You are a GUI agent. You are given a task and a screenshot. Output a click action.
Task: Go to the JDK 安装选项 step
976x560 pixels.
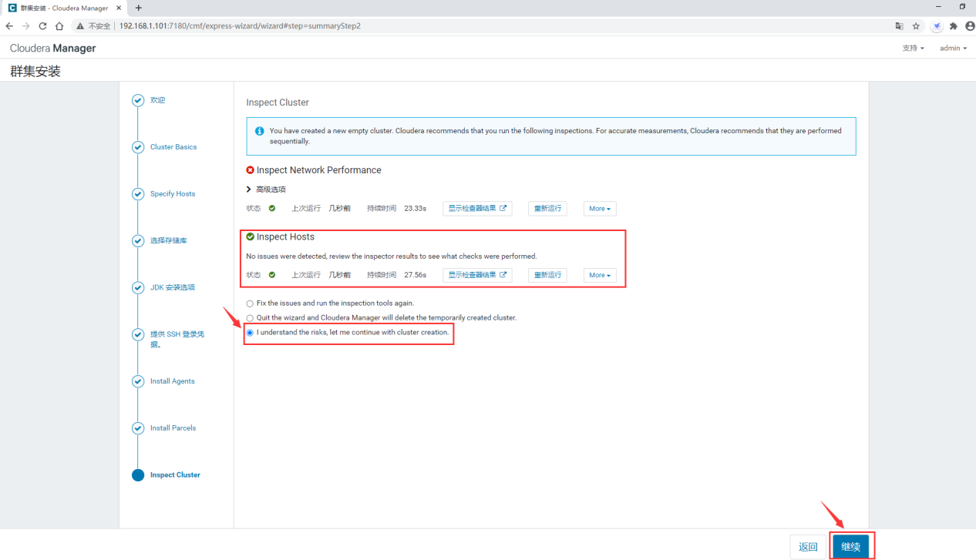point(173,287)
